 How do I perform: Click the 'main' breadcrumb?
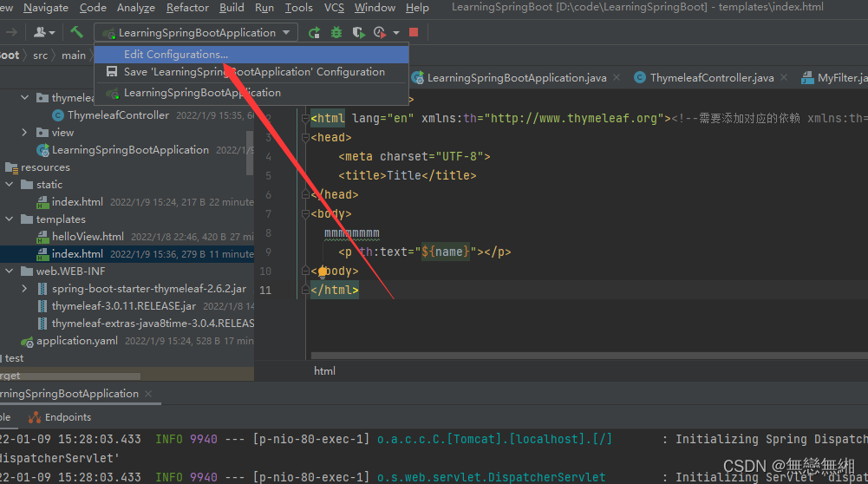(x=74, y=56)
